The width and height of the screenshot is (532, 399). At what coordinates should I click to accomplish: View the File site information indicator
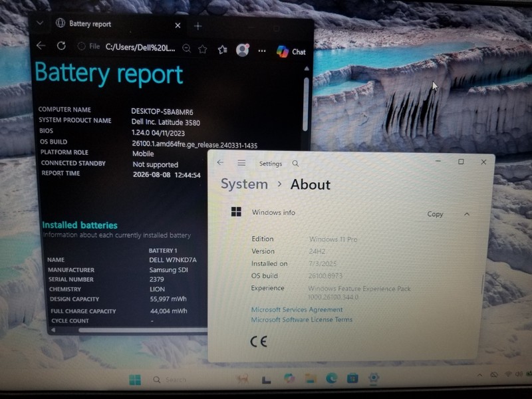pos(89,46)
